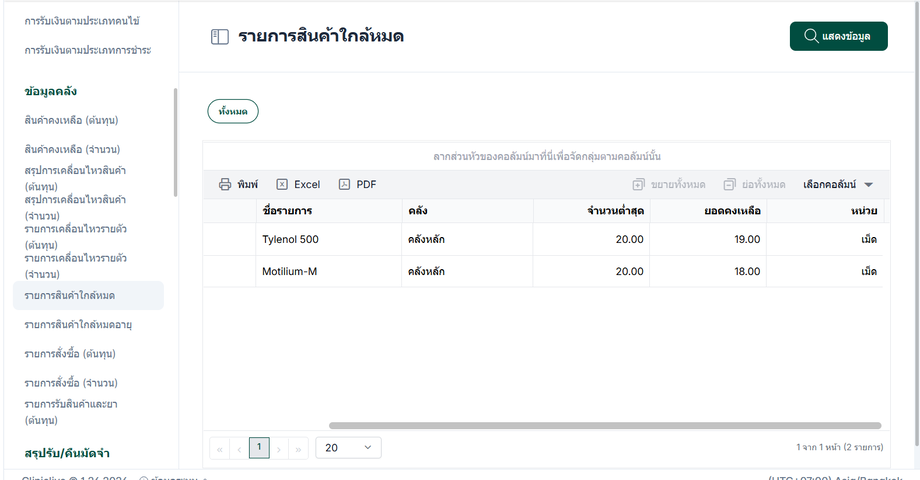920x480 pixels.
Task: Open รายการเคลื่อนไหวรายตัว (จำนวน) in sidebar
Action: pyautogui.click(x=76, y=266)
